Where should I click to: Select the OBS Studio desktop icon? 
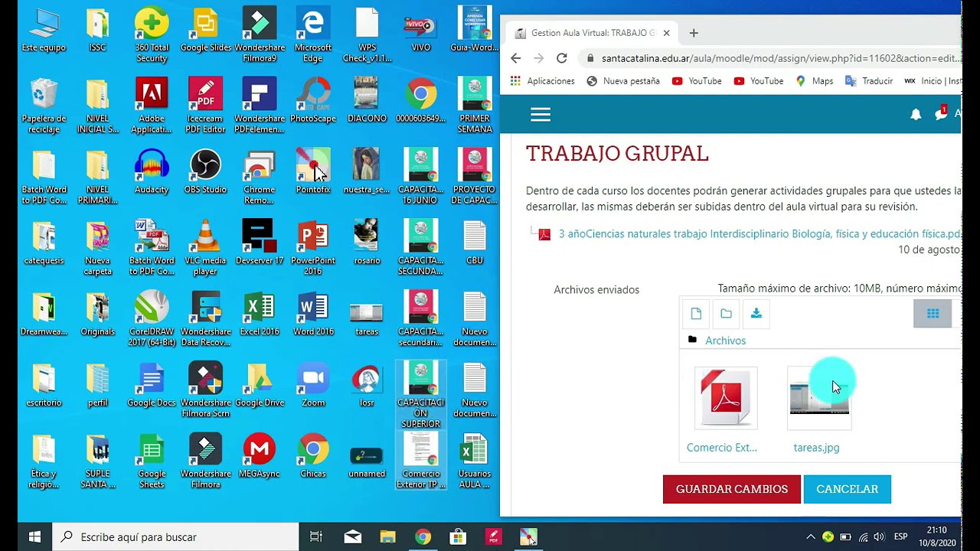click(x=205, y=171)
